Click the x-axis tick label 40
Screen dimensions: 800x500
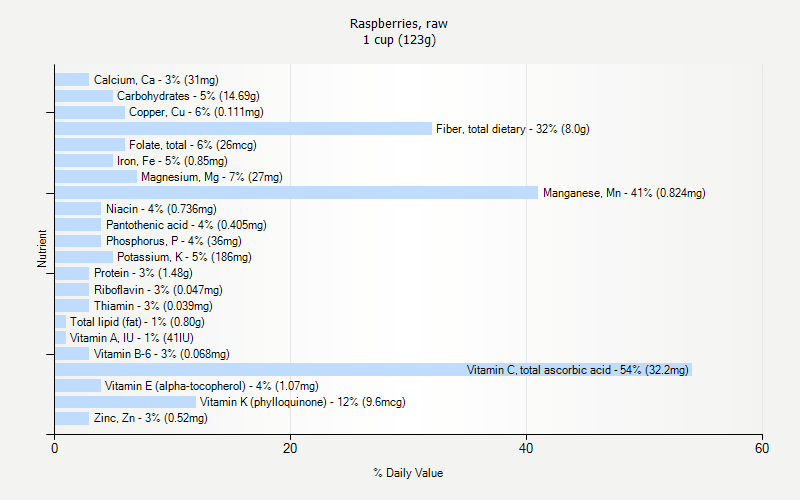click(526, 448)
